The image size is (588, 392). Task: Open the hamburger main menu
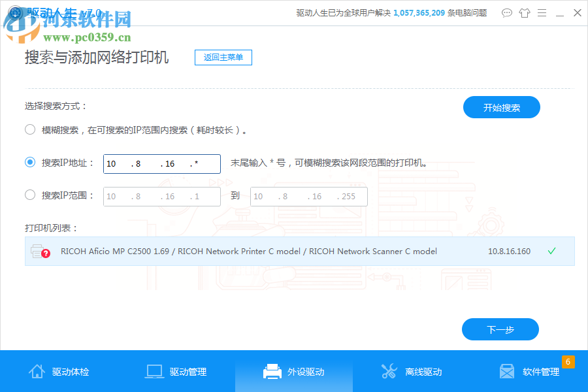click(542, 12)
